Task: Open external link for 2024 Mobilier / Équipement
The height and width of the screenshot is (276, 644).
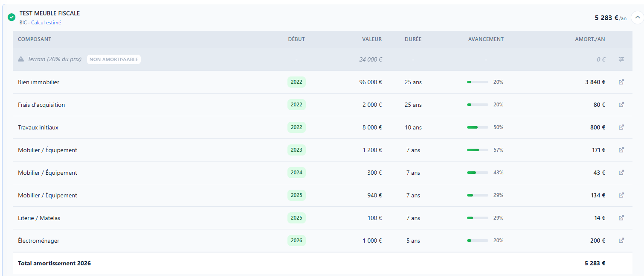Action: (x=621, y=173)
